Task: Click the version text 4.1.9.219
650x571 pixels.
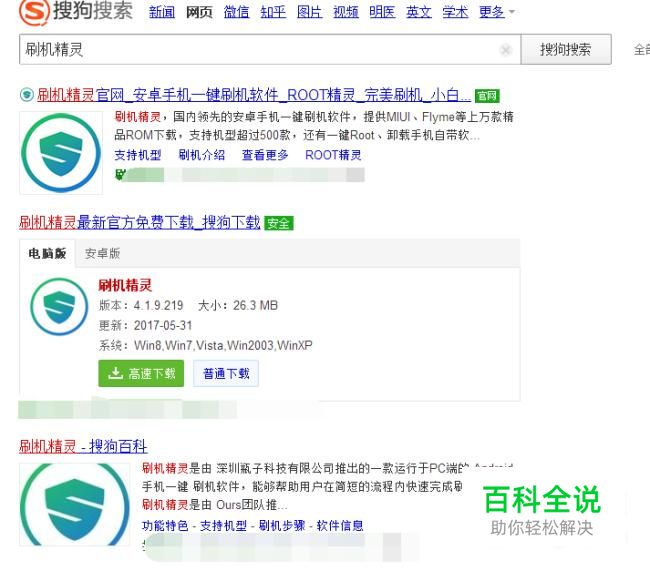Action: coord(158,306)
